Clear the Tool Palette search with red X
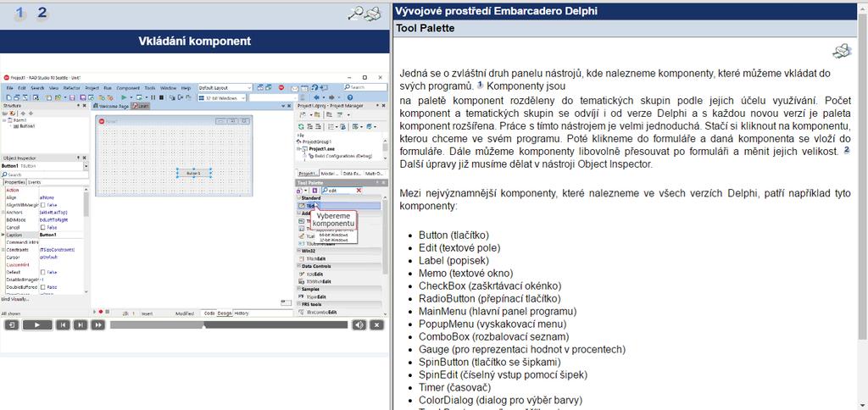This screenshot has width=868, height=410. [359, 191]
